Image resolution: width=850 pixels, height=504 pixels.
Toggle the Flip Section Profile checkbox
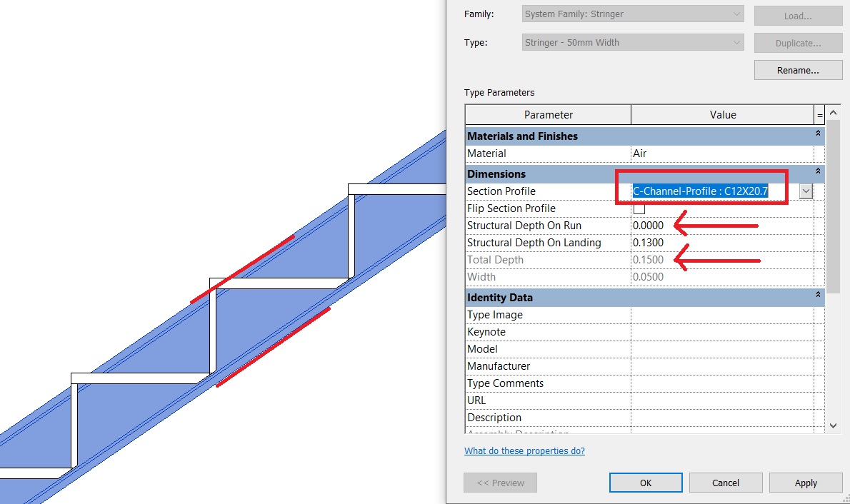[x=639, y=208]
